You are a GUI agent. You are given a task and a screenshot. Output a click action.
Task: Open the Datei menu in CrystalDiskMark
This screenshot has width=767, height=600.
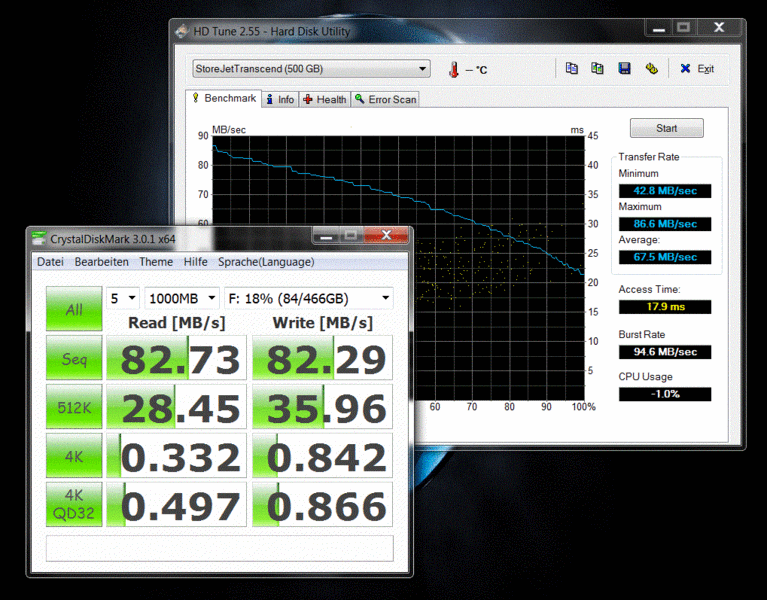click(50, 262)
